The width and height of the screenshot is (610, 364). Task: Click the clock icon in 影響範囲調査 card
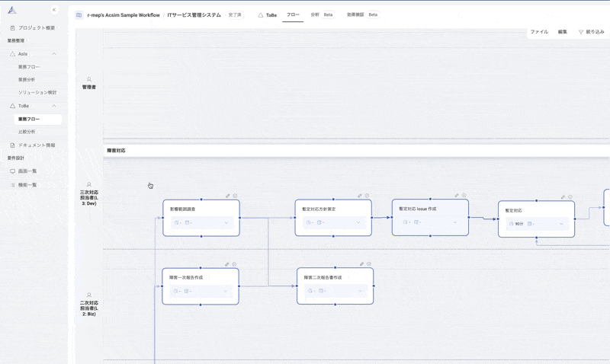point(176,222)
